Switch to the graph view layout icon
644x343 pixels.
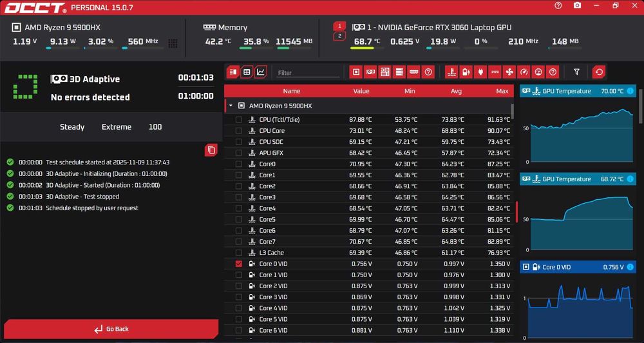(261, 72)
